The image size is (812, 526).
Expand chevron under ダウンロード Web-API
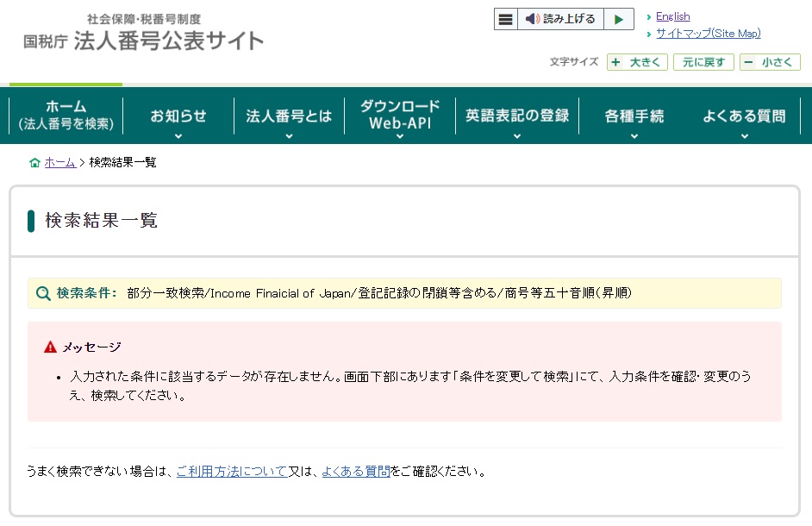coord(400,136)
